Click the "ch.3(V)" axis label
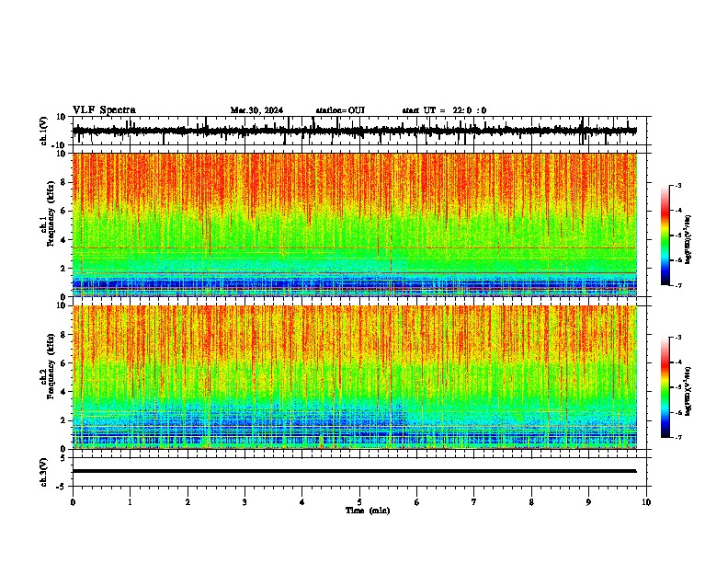This screenshot has width=728, height=563. 44,472
